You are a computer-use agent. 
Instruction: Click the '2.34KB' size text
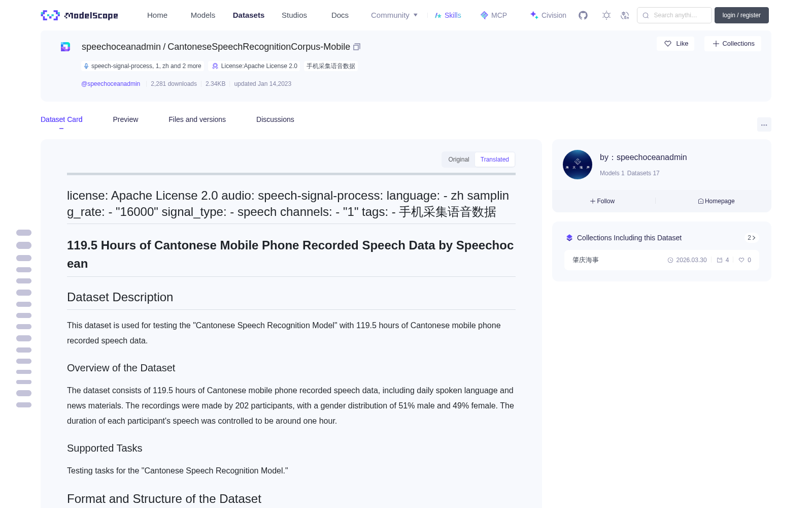(215, 84)
